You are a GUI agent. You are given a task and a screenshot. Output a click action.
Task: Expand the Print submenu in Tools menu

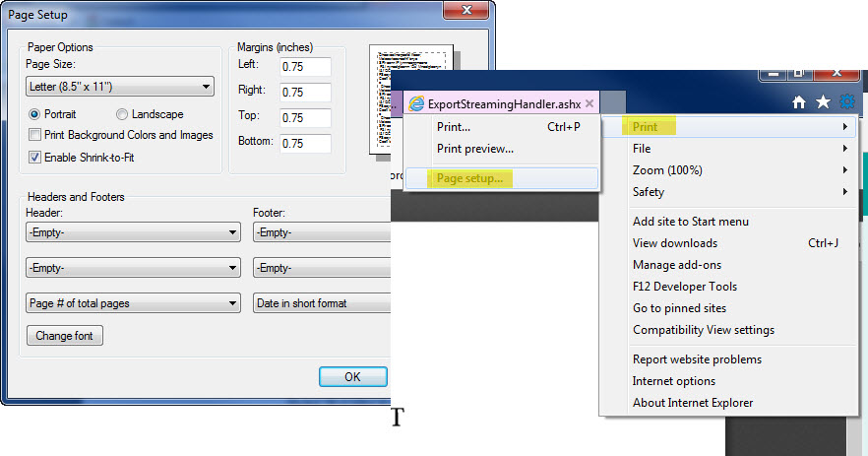pos(729,127)
